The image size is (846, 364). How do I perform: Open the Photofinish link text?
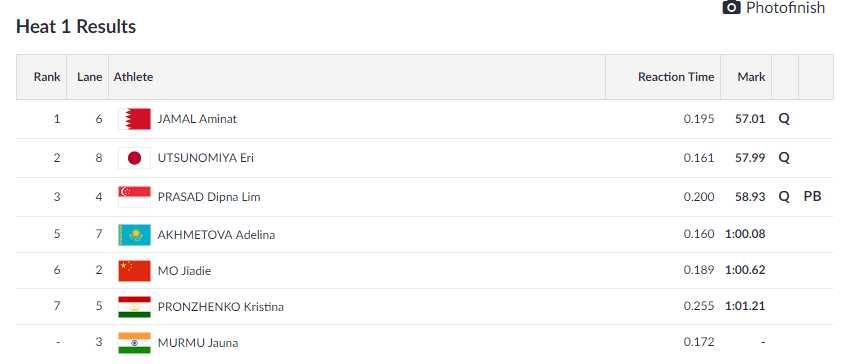786,8
